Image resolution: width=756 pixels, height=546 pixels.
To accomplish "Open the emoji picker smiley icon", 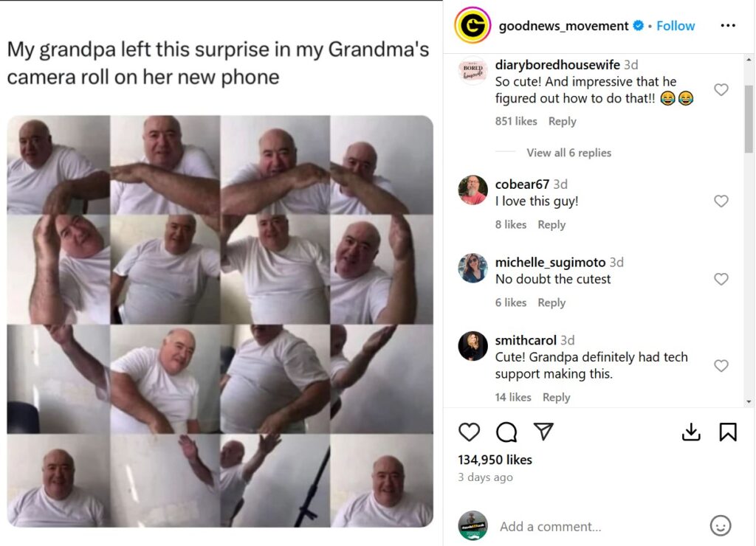I will (721, 525).
